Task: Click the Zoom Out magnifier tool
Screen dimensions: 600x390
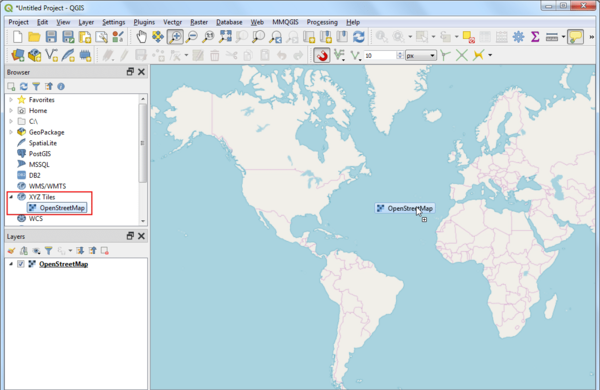Action: [x=192, y=37]
